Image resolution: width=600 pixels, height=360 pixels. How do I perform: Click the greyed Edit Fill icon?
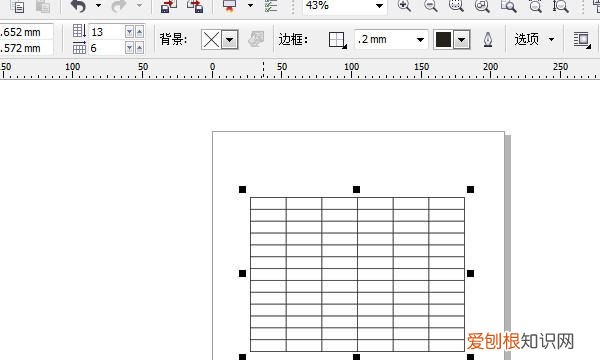pyautogui.click(x=256, y=39)
